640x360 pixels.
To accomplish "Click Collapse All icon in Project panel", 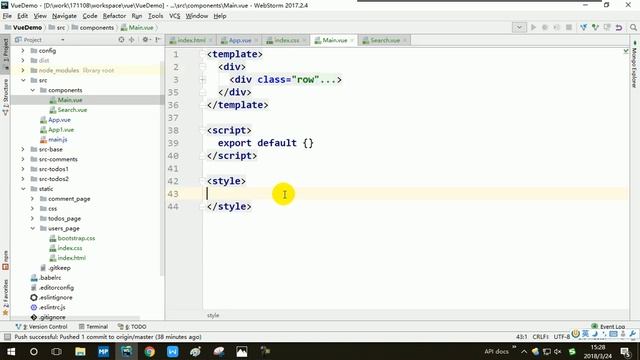I will pos(131,40).
